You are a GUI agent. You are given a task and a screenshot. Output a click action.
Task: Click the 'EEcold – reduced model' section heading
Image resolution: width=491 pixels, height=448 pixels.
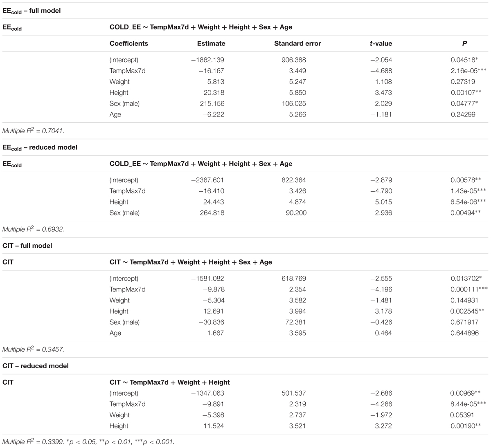(x=40, y=148)
